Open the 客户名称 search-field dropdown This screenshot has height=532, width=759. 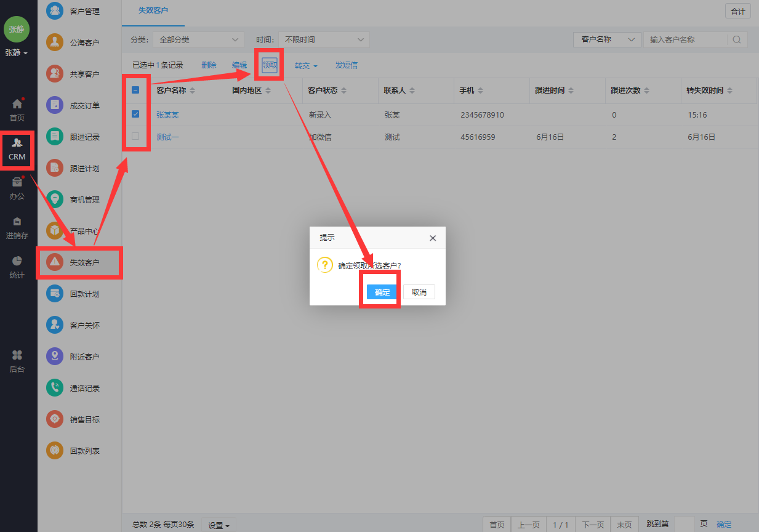(607, 39)
